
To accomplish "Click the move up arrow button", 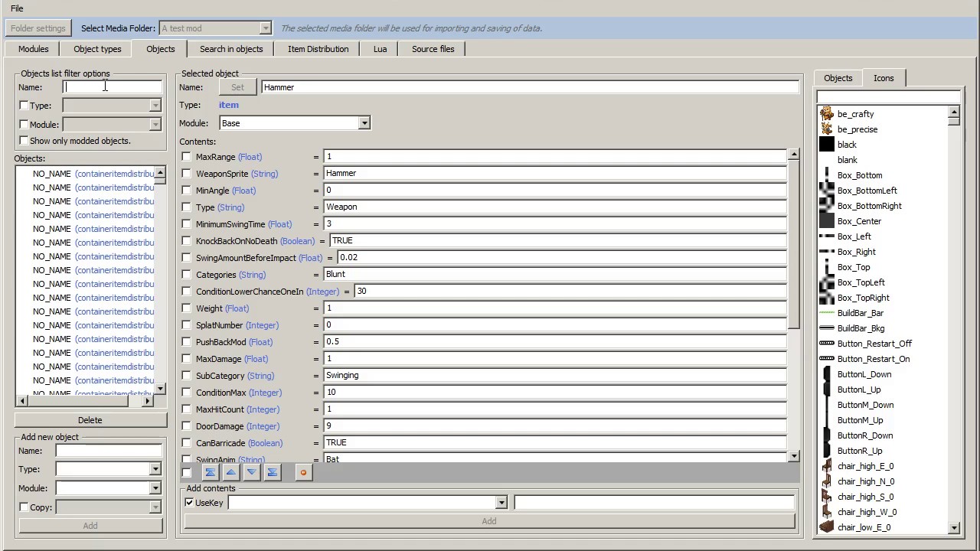I will click(x=230, y=472).
